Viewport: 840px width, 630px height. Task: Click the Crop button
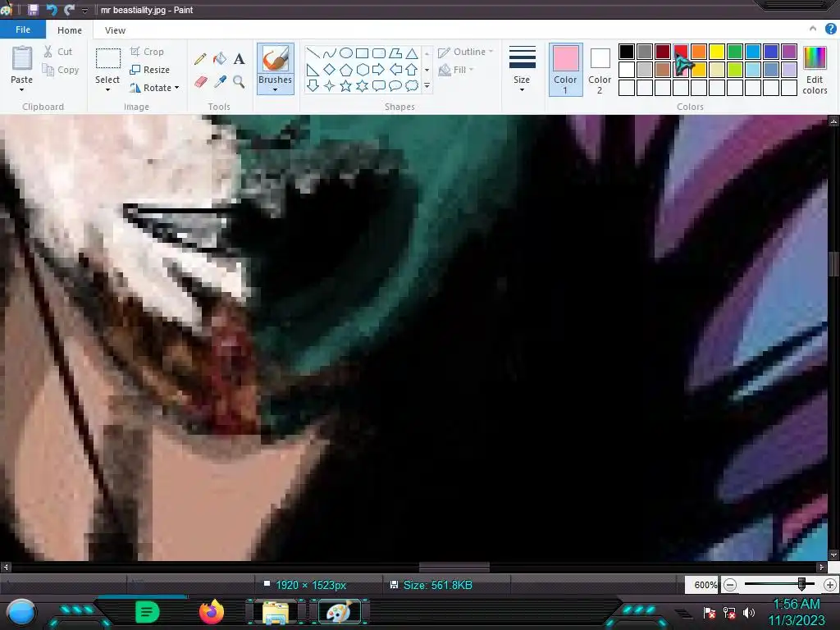[x=147, y=52]
